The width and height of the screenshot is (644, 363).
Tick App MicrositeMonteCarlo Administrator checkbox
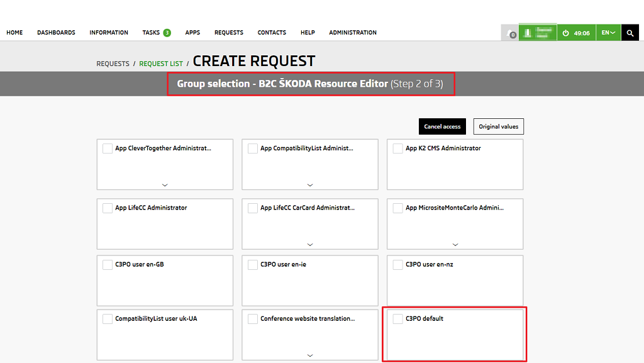click(x=397, y=208)
